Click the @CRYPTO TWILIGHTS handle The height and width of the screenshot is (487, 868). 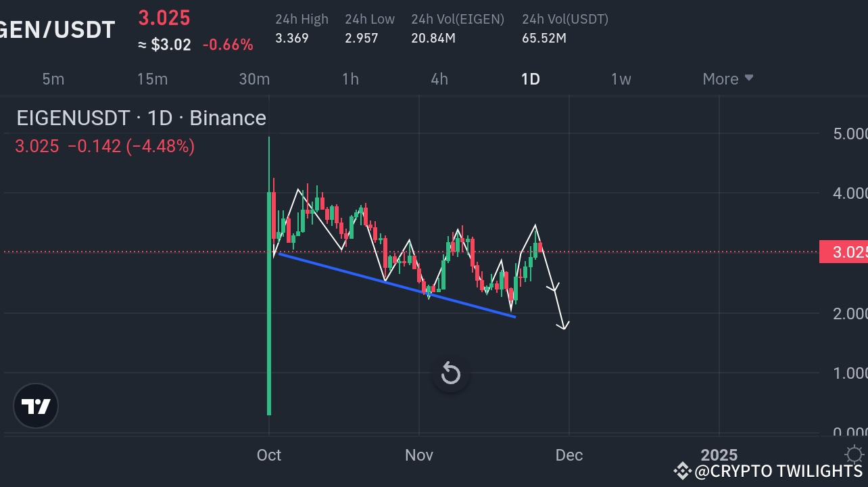[779, 471]
